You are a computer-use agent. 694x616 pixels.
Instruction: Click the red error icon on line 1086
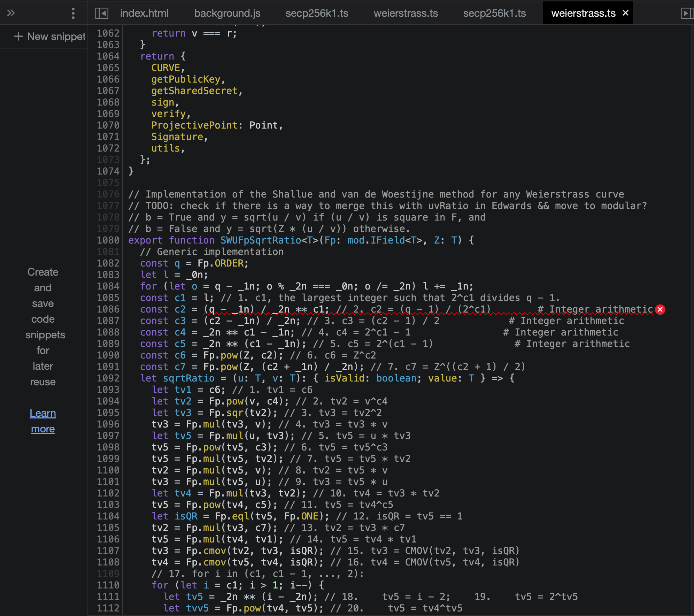coord(660,309)
